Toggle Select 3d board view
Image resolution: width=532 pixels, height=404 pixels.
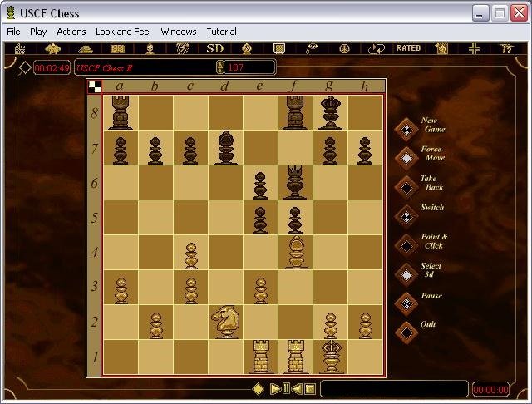pyautogui.click(x=406, y=273)
